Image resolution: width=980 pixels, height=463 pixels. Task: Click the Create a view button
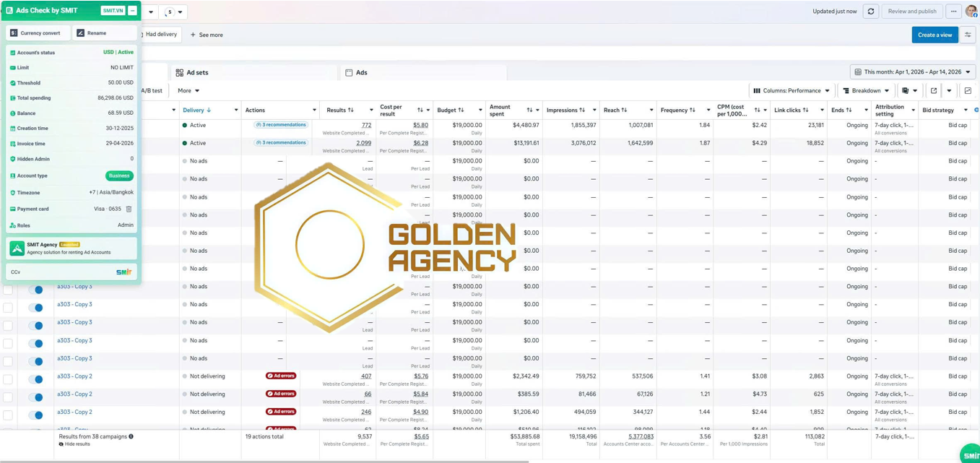point(935,35)
